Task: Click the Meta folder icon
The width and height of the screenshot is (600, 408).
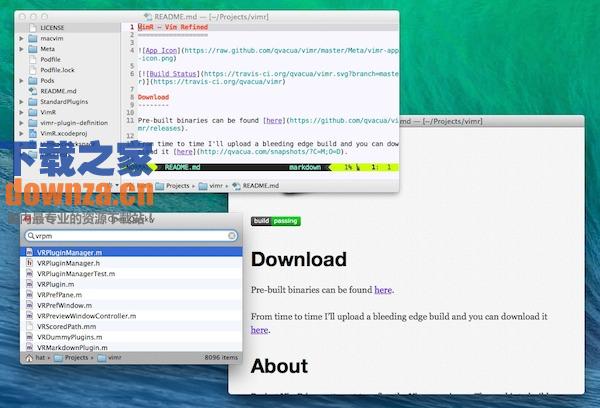Action: (x=33, y=49)
